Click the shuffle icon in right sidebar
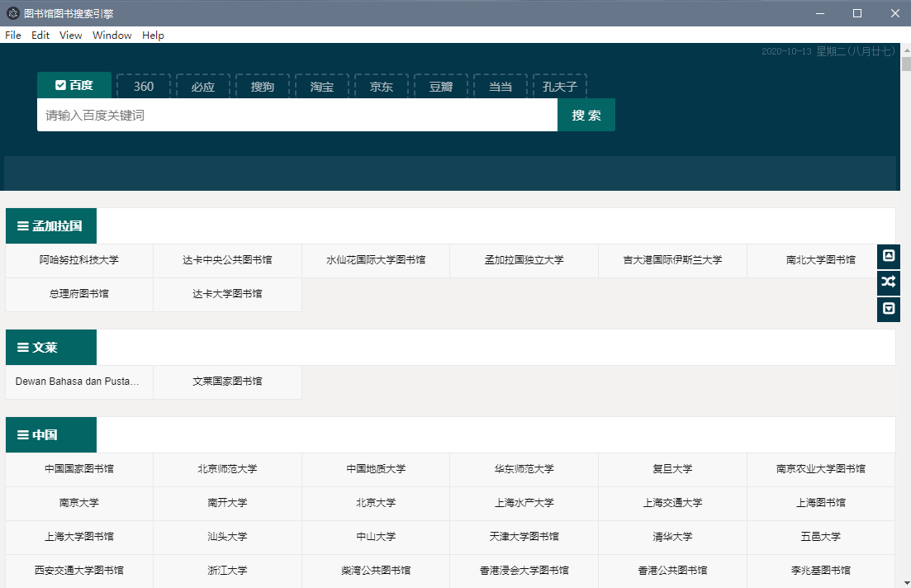Image resolution: width=911 pixels, height=588 pixels. click(888, 282)
